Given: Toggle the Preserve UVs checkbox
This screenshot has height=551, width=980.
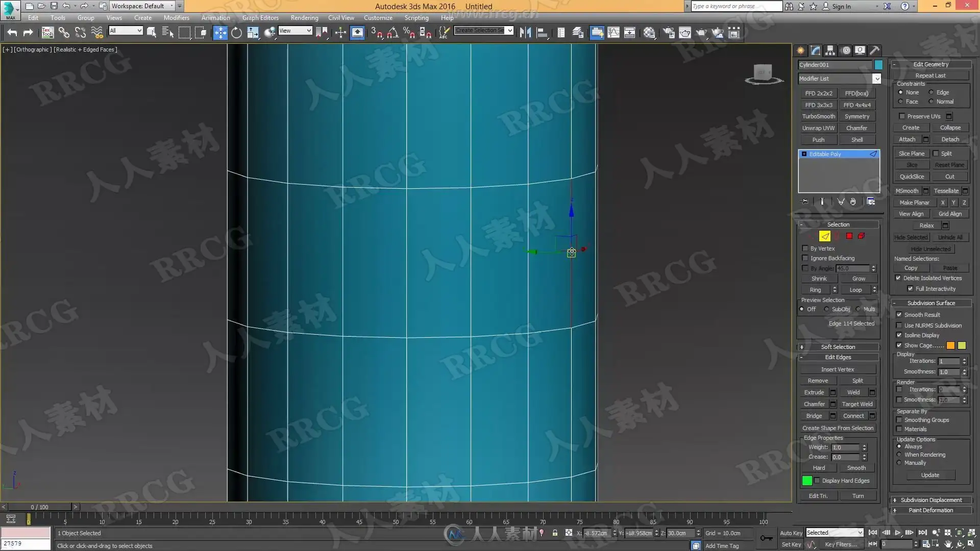Looking at the screenshot, I should [902, 116].
